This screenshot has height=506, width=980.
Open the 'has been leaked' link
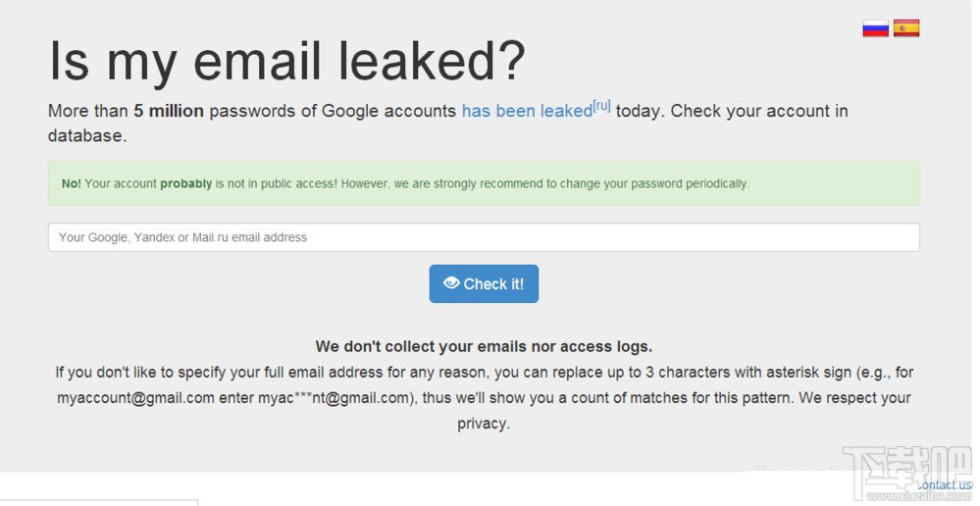526,111
